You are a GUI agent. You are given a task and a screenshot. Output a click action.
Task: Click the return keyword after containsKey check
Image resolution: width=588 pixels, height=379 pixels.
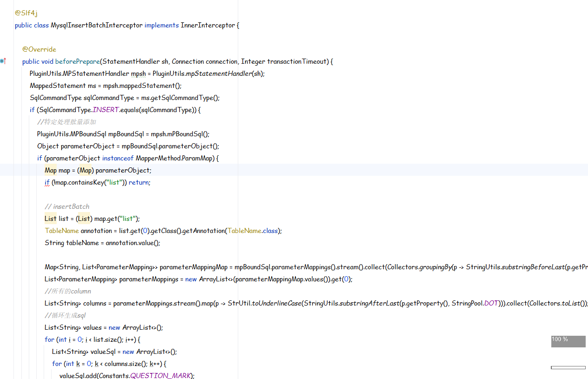pos(139,182)
